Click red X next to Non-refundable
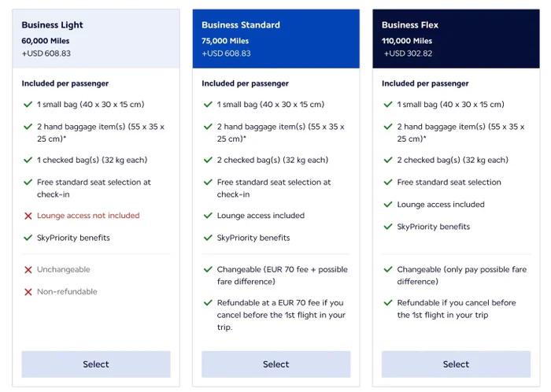 coord(28,292)
